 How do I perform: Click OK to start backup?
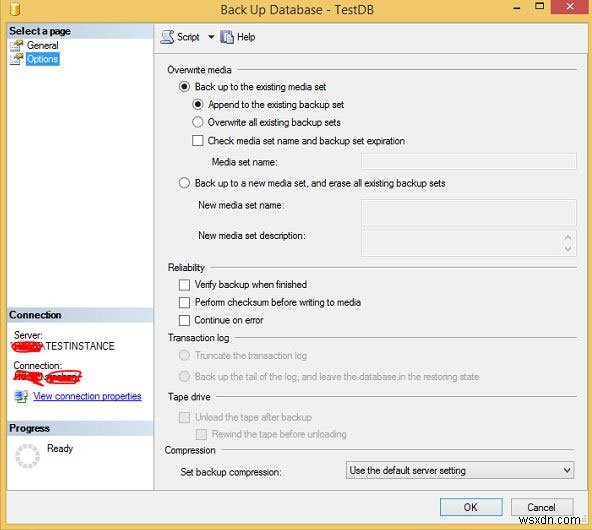[471, 507]
